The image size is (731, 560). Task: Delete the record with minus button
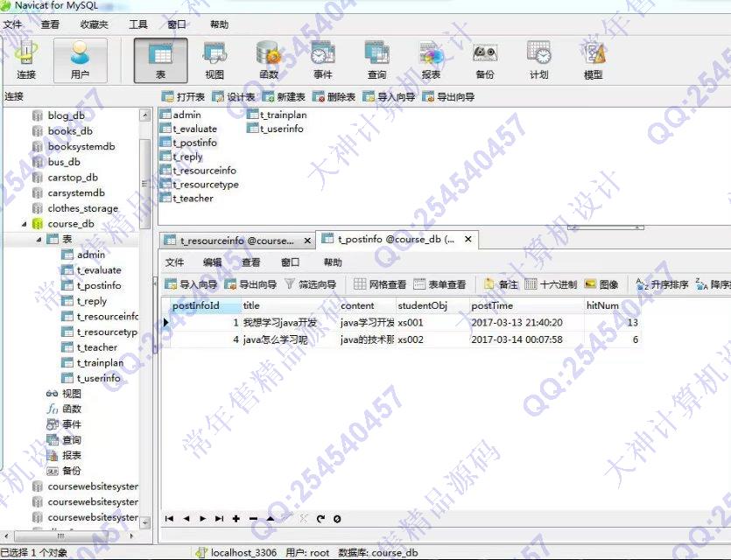253,519
